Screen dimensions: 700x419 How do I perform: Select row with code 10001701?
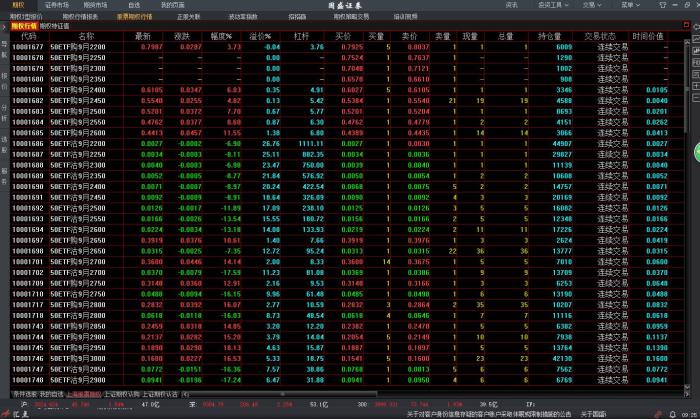point(346,262)
